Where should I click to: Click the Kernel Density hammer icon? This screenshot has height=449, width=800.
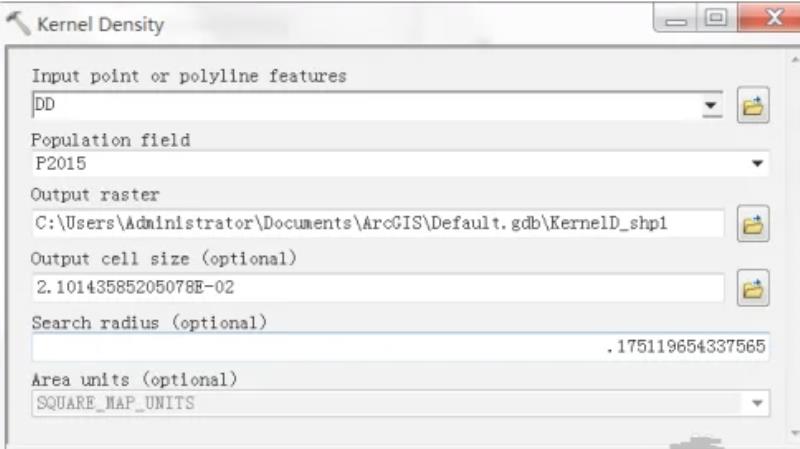[x=18, y=23]
